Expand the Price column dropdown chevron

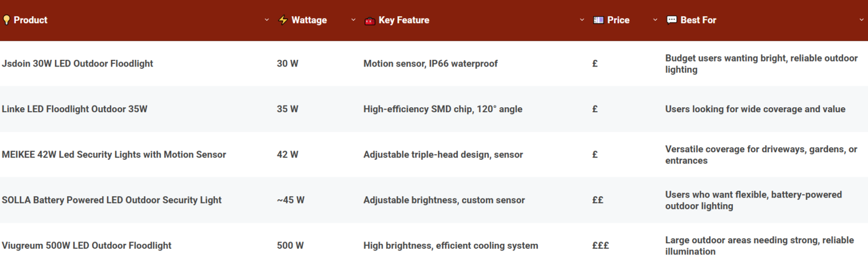coord(656,20)
